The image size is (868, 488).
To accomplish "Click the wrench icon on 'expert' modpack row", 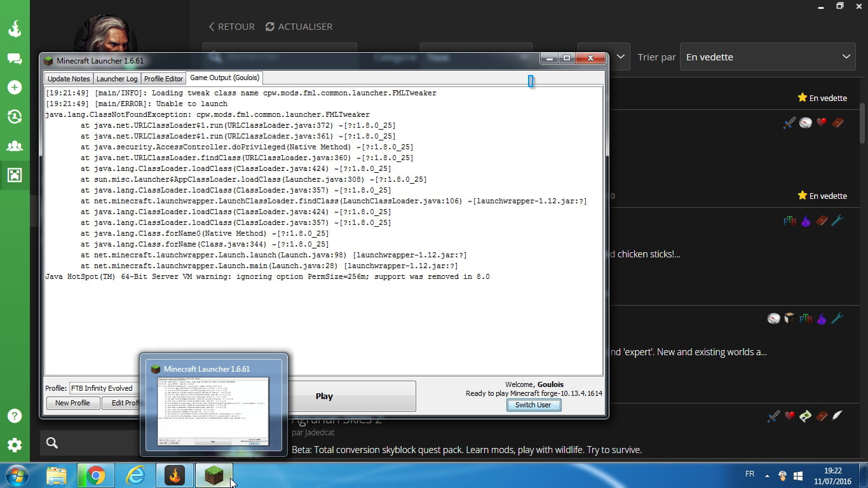I will [x=837, y=318].
